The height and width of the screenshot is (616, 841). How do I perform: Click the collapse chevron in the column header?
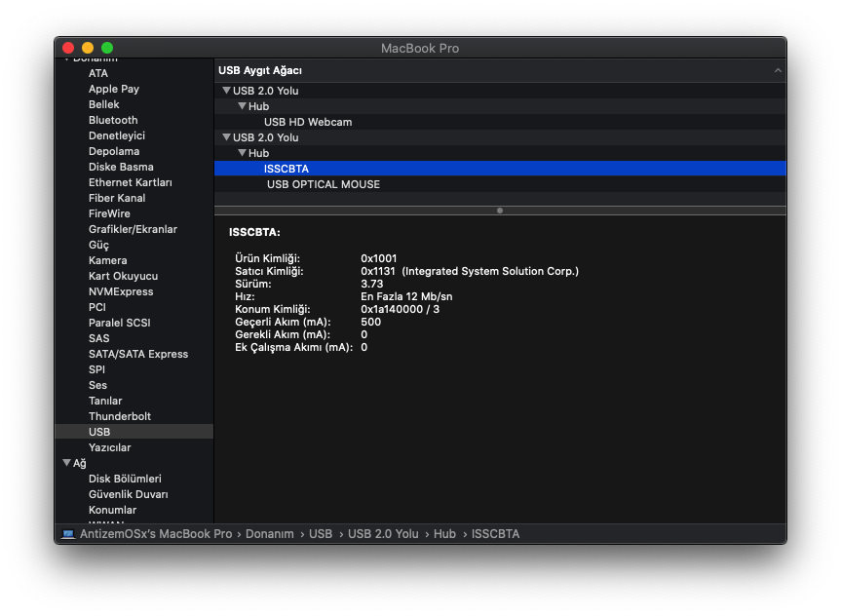click(778, 71)
